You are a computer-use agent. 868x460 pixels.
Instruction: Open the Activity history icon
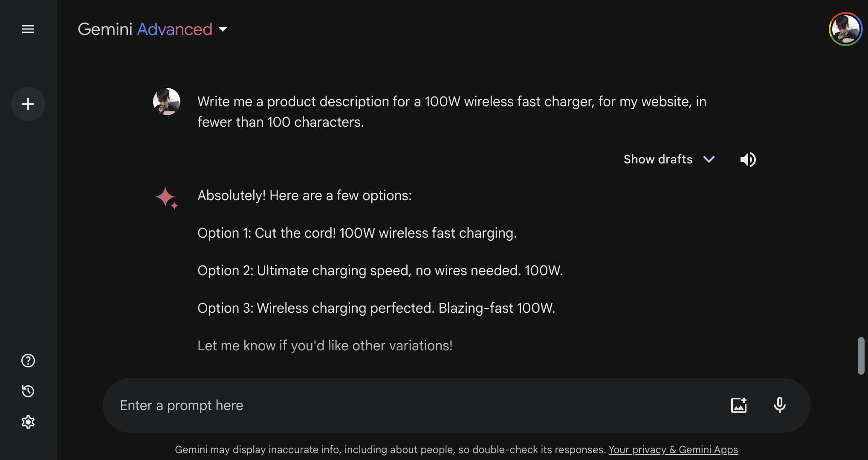28,391
